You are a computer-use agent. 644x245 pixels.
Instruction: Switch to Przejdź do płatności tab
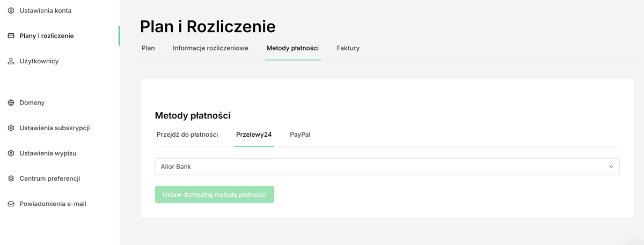point(187,135)
